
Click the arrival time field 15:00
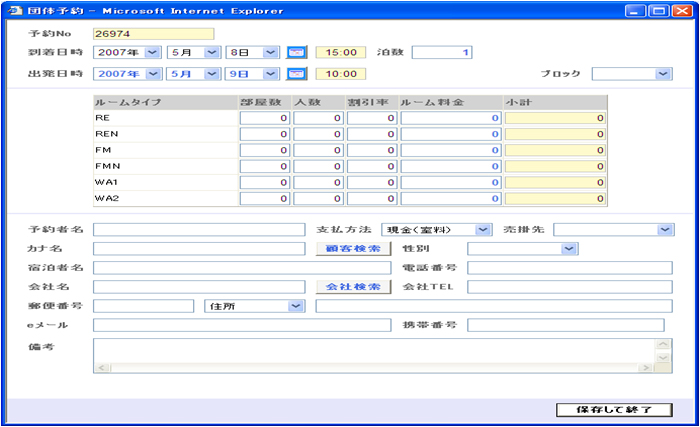click(341, 52)
